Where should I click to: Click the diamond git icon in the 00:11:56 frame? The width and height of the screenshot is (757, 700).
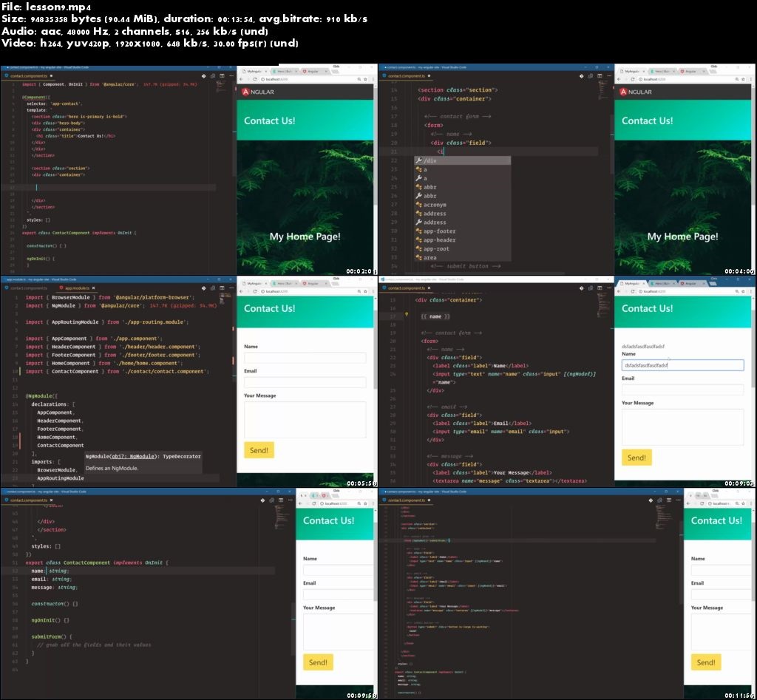click(651, 500)
